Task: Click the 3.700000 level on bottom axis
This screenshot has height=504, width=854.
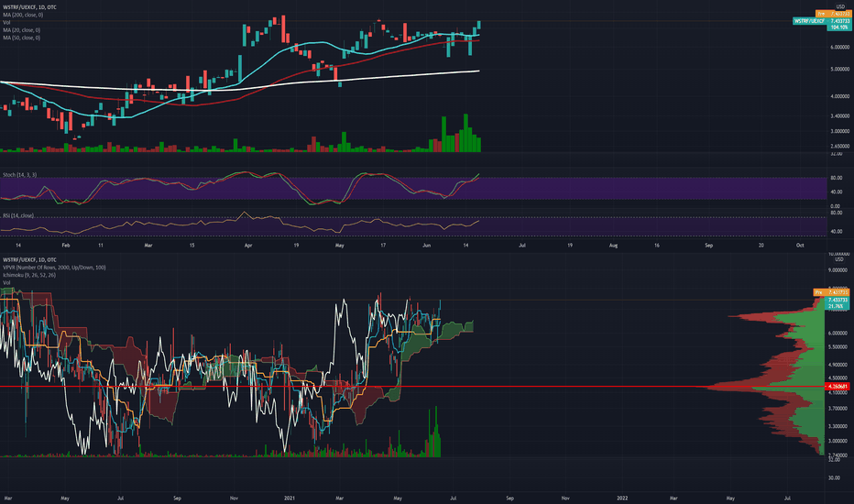Action: coord(838,409)
